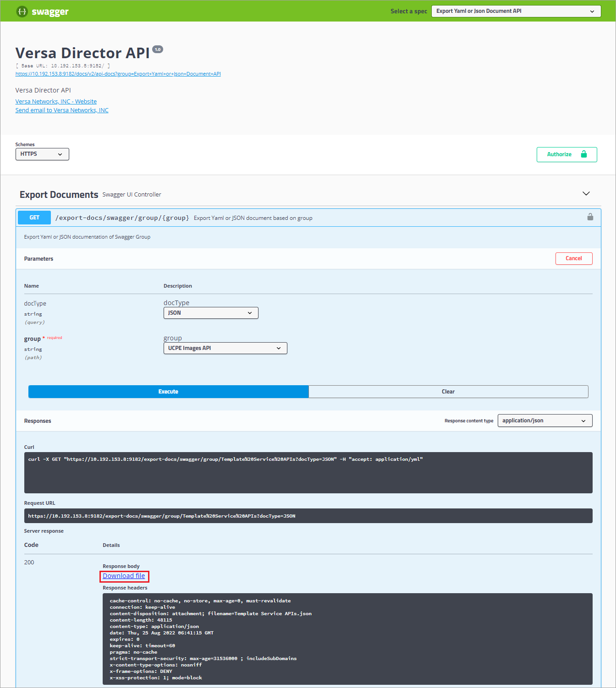
Task: Open the docType JSON dropdown
Action: [211, 313]
